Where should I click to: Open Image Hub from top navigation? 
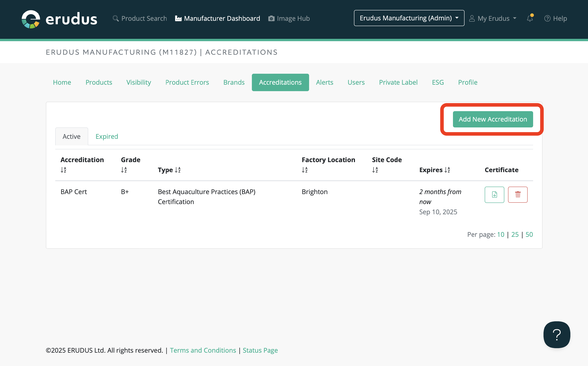tap(289, 18)
